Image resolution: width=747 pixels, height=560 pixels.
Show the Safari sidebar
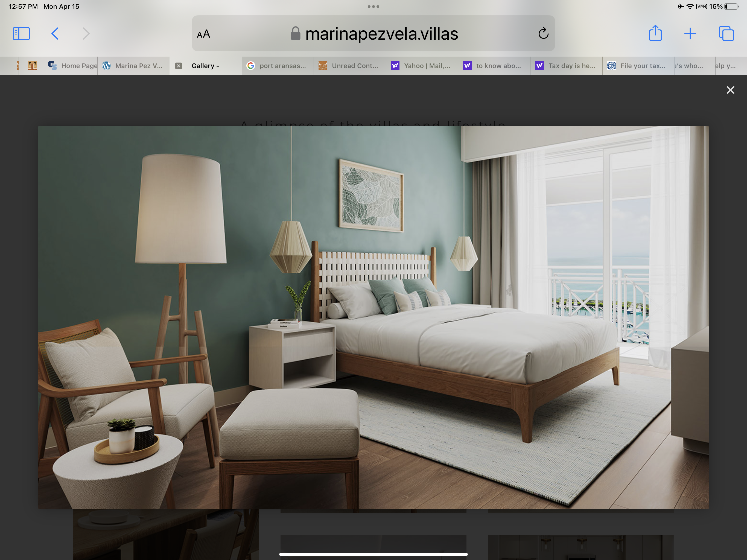(21, 33)
